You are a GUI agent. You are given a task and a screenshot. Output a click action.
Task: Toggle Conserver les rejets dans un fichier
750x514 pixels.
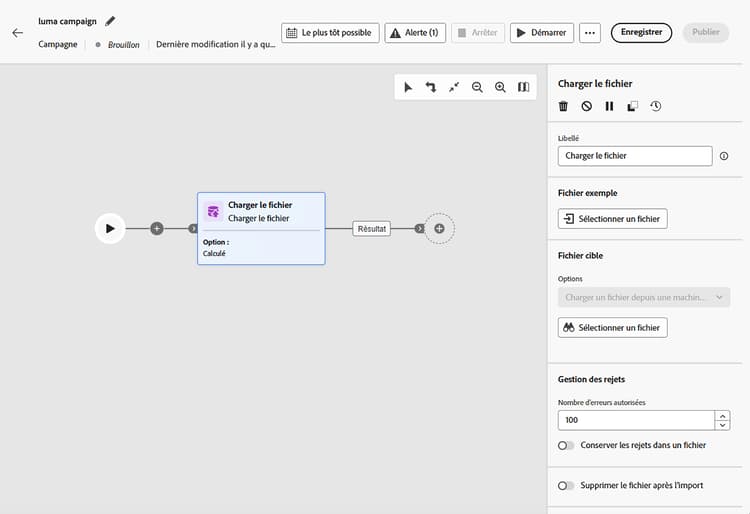(x=566, y=445)
